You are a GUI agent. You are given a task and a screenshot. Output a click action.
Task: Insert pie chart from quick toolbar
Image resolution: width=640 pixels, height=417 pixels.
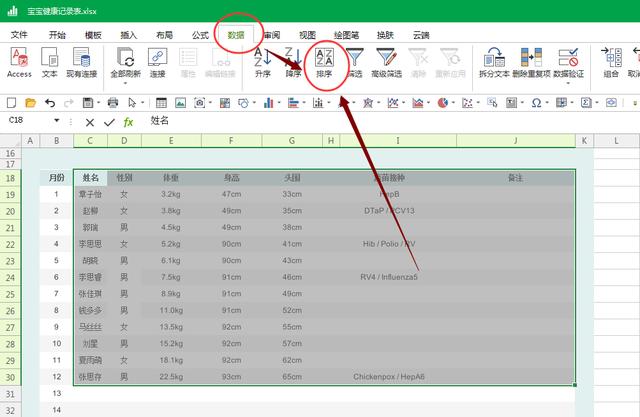(x=442, y=102)
